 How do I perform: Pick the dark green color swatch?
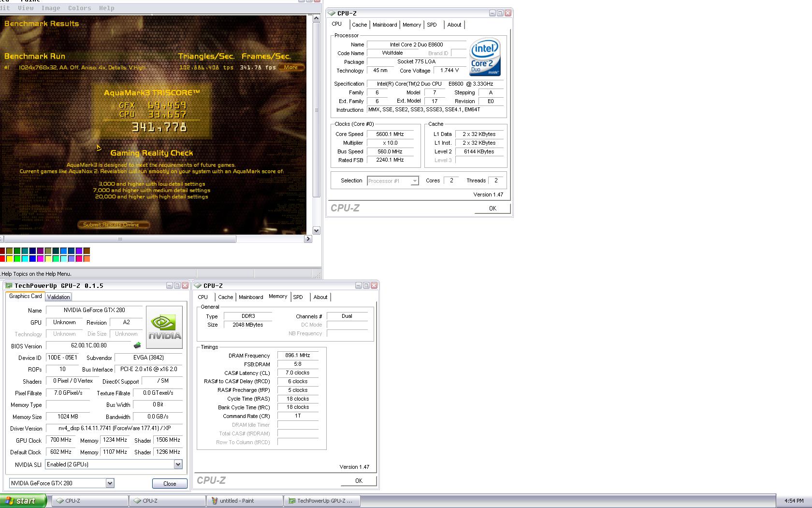click(x=18, y=251)
